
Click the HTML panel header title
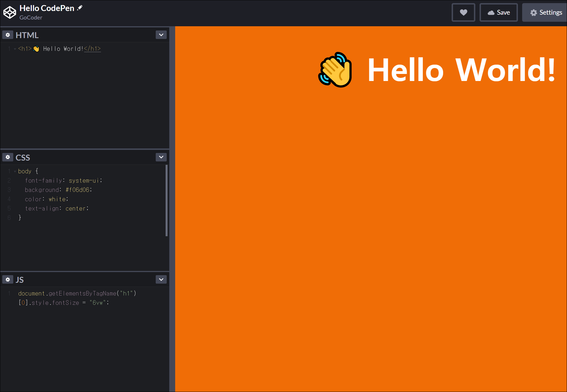[x=27, y=35]
